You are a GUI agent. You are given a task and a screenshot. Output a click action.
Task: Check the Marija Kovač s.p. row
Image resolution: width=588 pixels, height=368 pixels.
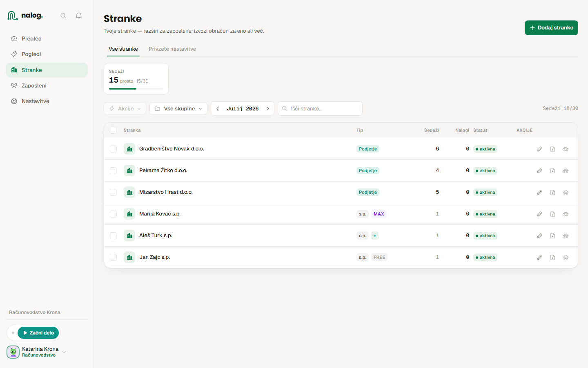click(x=114, y=214)
